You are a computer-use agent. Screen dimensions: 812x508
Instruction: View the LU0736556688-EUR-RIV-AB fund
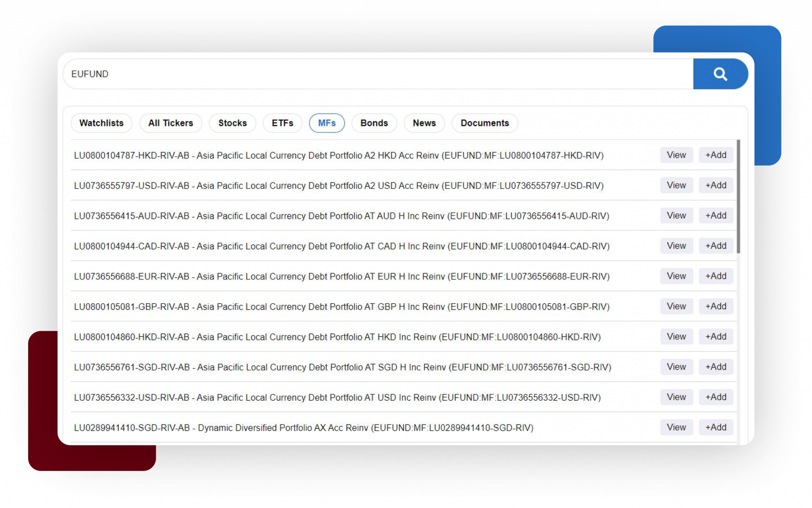(676, 276)
